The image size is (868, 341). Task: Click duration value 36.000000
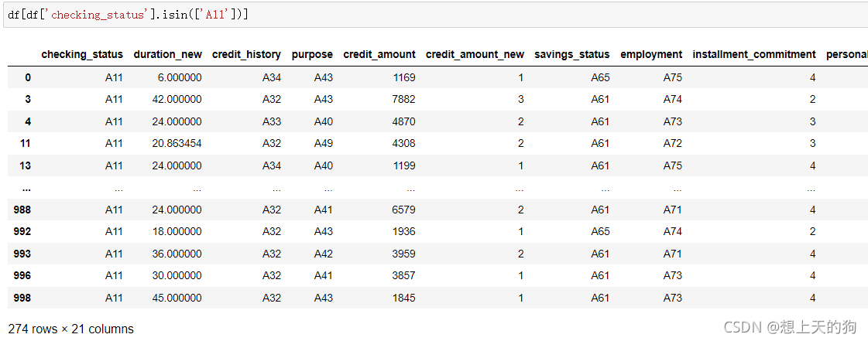tap(177, 254)
